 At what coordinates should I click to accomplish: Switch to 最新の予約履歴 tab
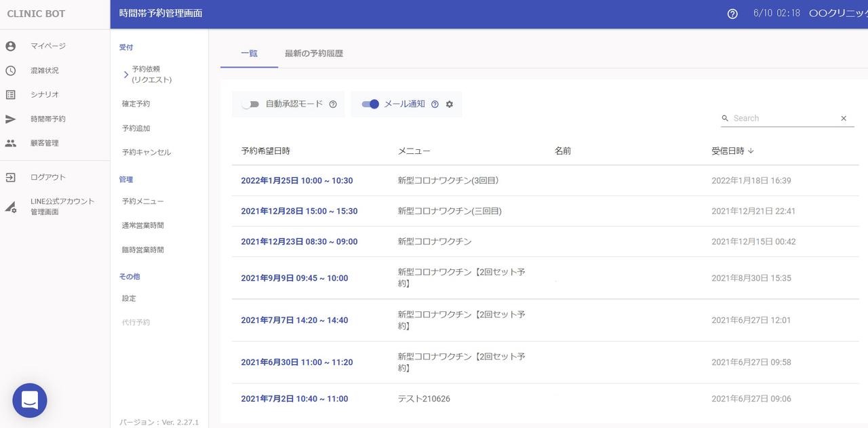coord(314,54)
